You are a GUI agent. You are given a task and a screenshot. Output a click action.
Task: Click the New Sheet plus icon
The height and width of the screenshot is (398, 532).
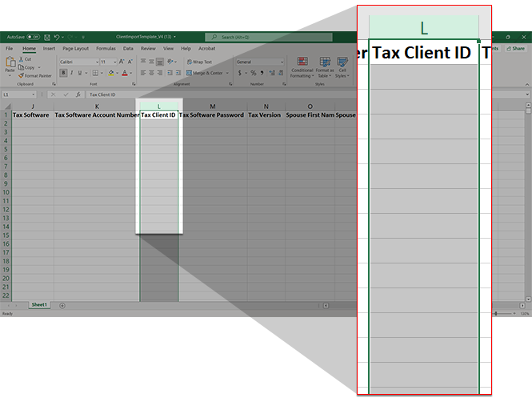62,306
